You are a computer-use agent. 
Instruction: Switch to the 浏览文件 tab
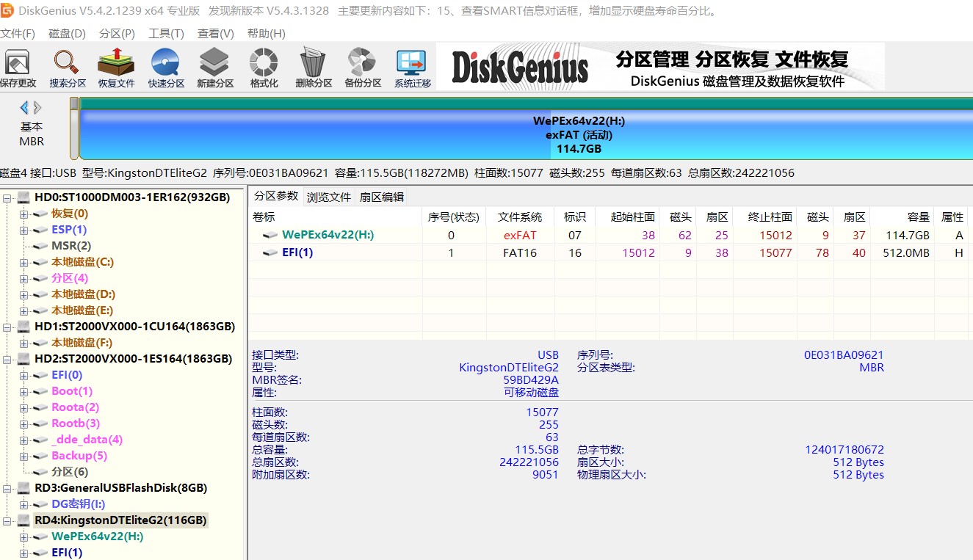(329, 197)
